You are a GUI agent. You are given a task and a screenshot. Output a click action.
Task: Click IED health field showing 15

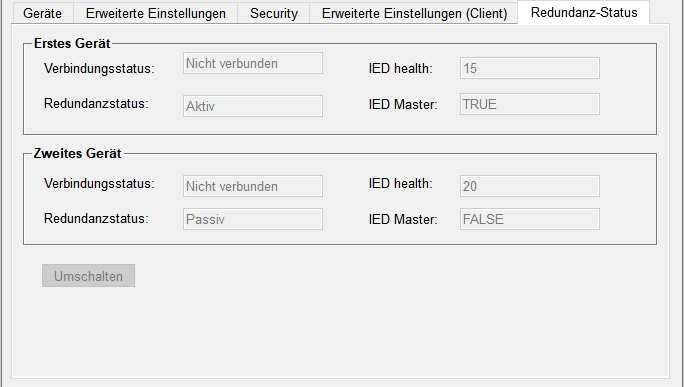[530, 68]
